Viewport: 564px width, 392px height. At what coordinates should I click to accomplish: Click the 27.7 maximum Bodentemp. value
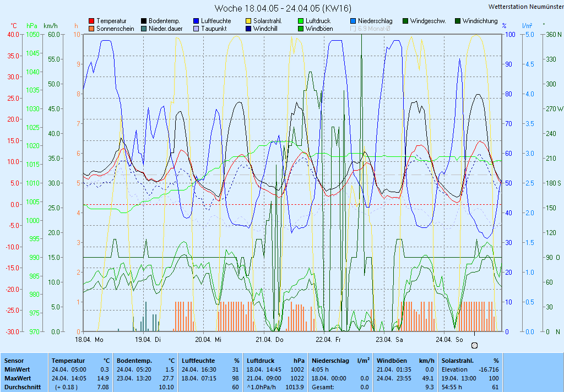(x=169, y=378)
